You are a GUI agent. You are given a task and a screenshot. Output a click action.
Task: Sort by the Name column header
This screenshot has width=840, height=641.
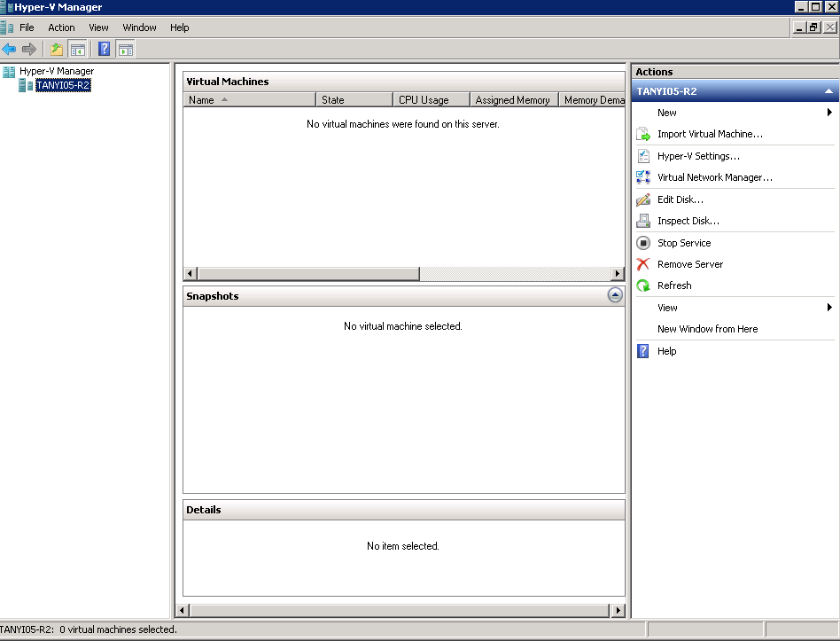[x=250, y=100]
